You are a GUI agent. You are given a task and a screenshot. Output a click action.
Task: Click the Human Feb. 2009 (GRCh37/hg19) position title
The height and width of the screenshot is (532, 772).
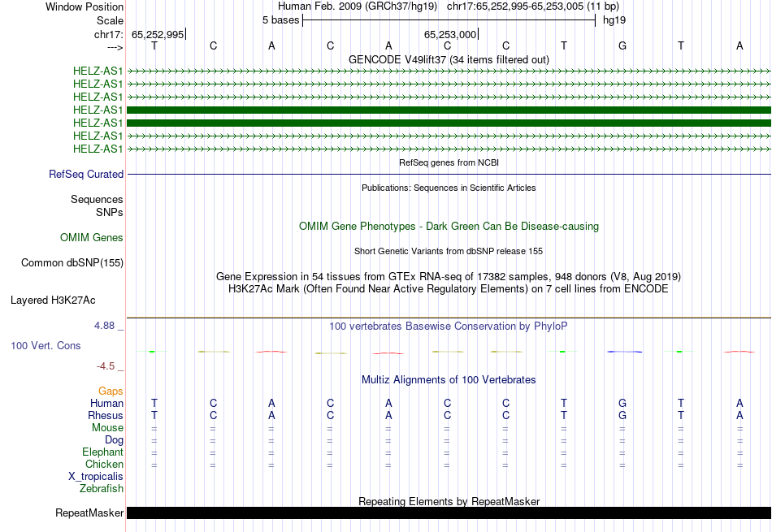[449, 6]
